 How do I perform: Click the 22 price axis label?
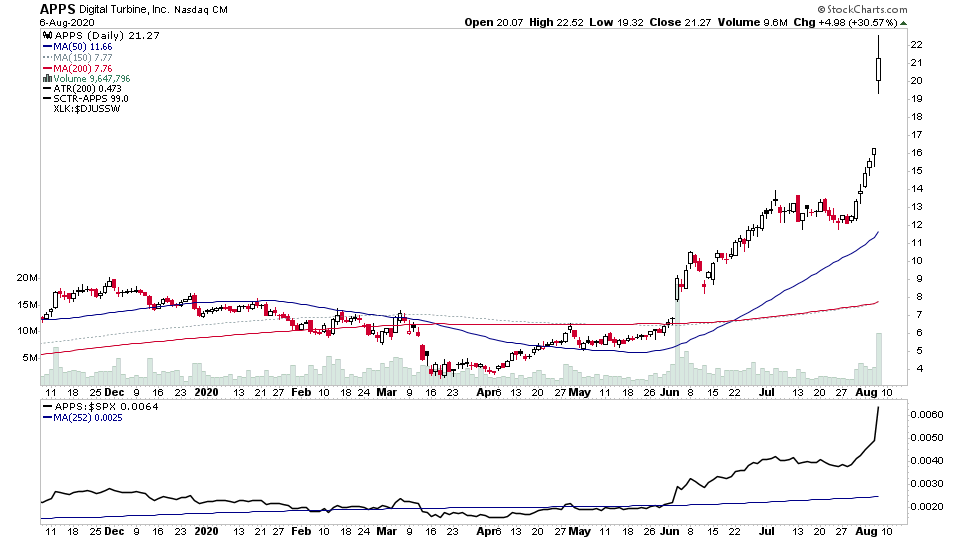[917, 45]
